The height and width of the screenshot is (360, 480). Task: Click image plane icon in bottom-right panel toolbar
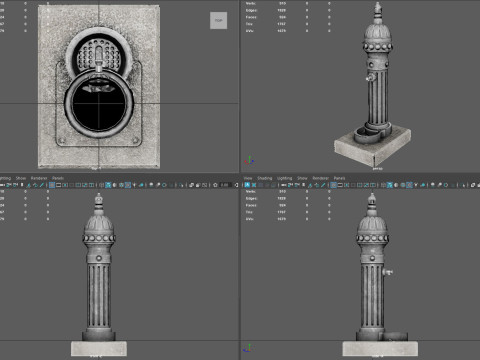pyautogui.click(x=310, y=185)
